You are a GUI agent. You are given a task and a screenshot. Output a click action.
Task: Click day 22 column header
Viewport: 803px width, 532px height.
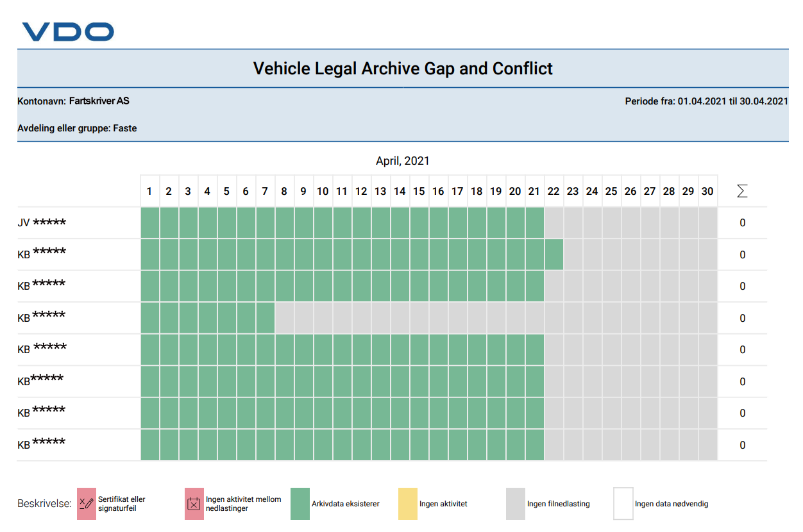(554, 191)
